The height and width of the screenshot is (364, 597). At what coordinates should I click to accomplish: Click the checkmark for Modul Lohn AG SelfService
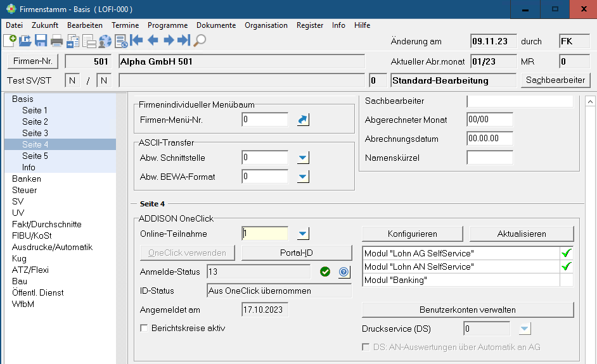click(566, 253)
